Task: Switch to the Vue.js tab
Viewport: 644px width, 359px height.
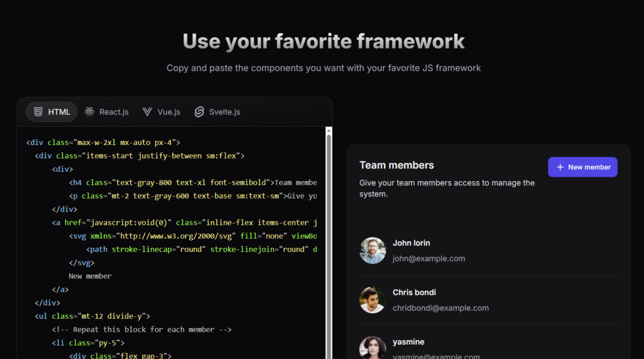Action: pos(161,112)
